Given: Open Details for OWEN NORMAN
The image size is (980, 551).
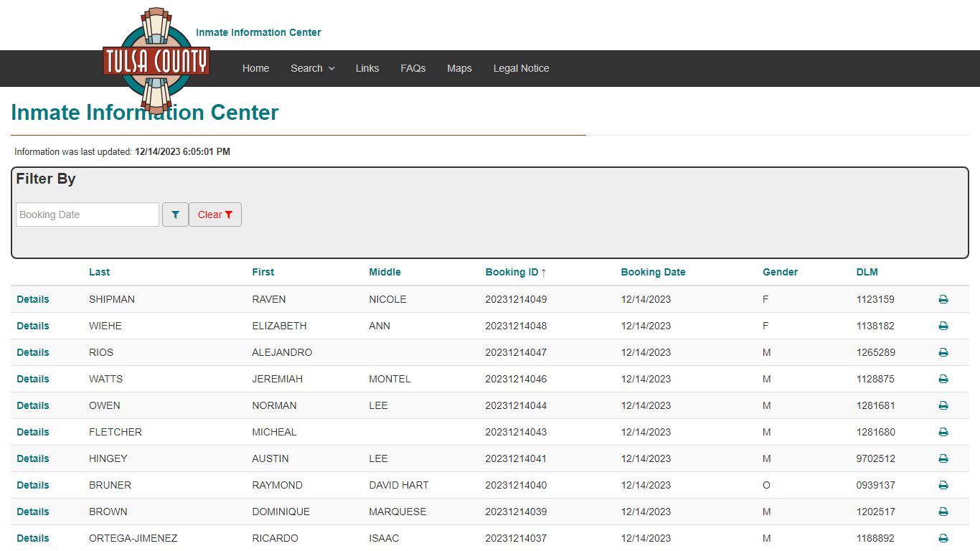Looking at the screenshot, I should coord(33,405).
